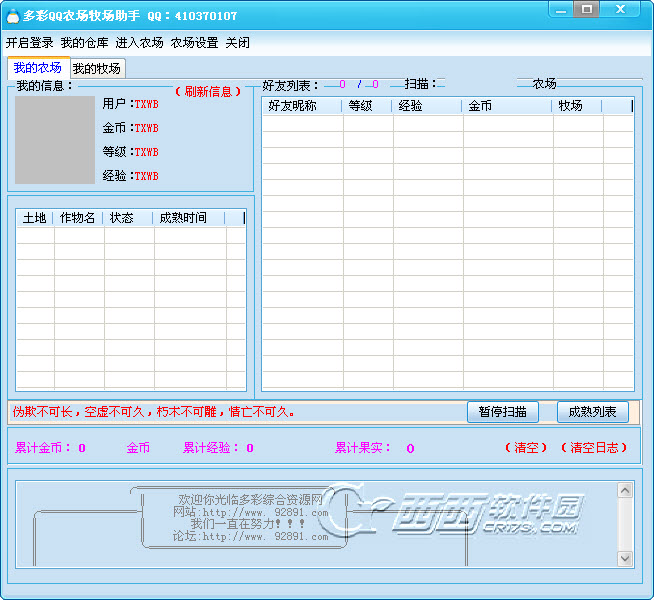Switch to the 我的牧场 tab

[x=97, y=69]
